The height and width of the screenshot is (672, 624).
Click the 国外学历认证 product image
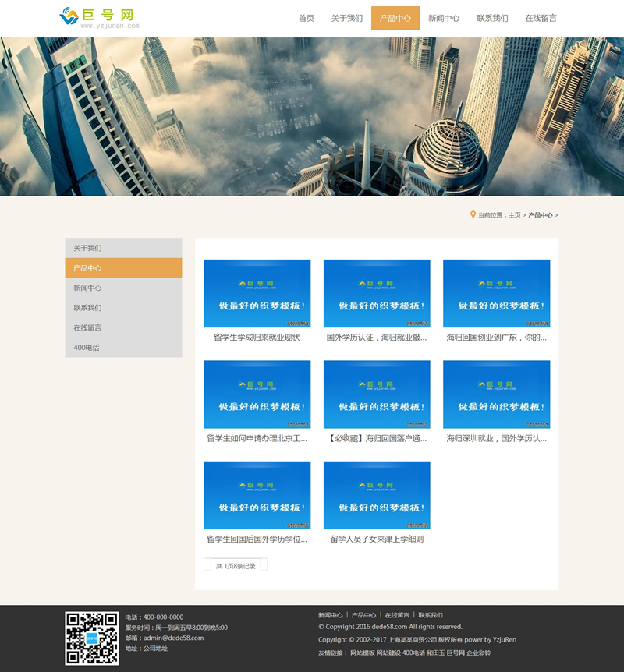pyautogui.click(x=377, y=293)
